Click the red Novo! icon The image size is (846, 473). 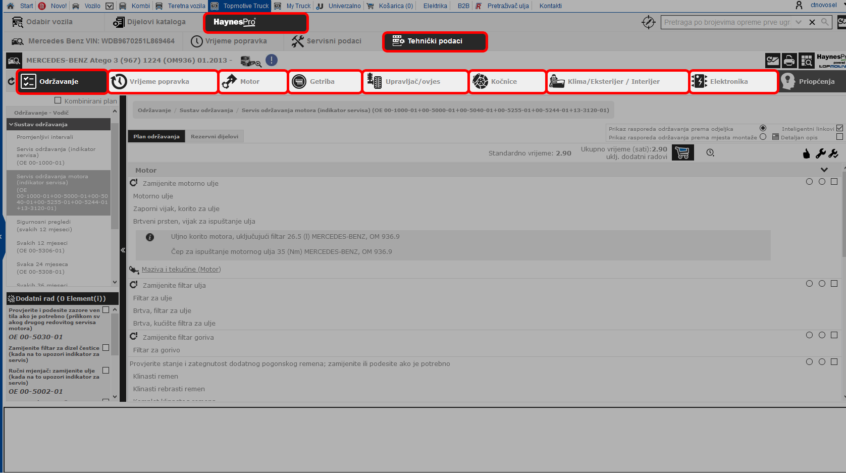pos(42,5)
